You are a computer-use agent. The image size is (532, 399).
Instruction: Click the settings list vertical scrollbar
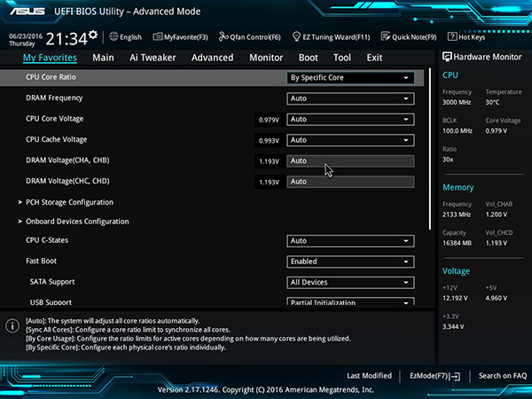pyautogui.click(x=430, y=149)
